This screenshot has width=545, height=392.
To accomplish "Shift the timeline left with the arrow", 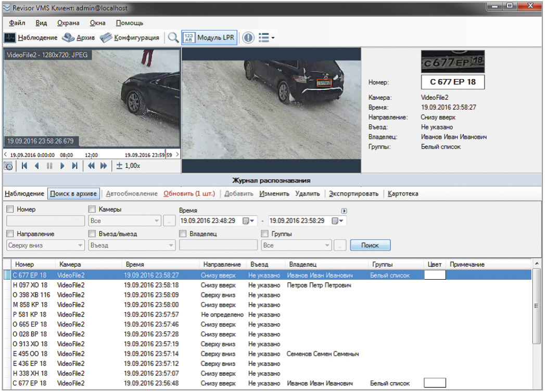I will pyautogui.click(x=5, y=154).
